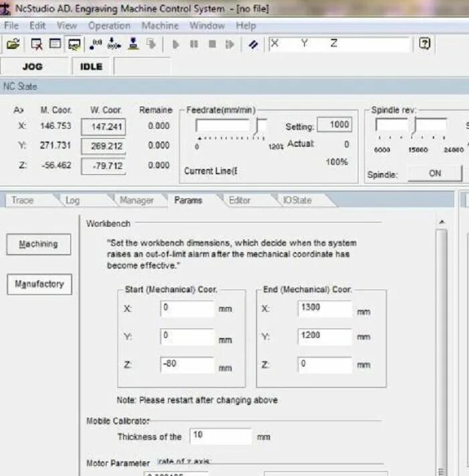
Task: Click the back to origin arrow icon
Action: pyautogui.click(x=114, y=44)
